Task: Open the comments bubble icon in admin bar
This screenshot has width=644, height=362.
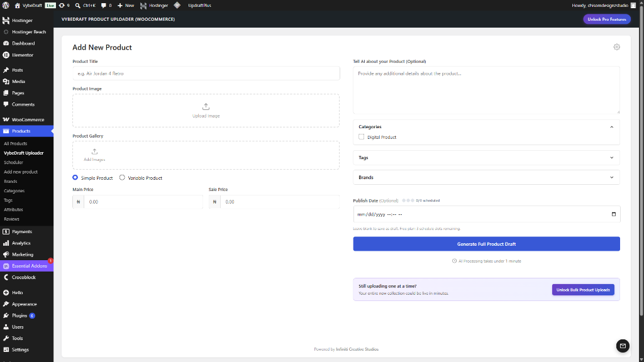Action: pos(104,5)
